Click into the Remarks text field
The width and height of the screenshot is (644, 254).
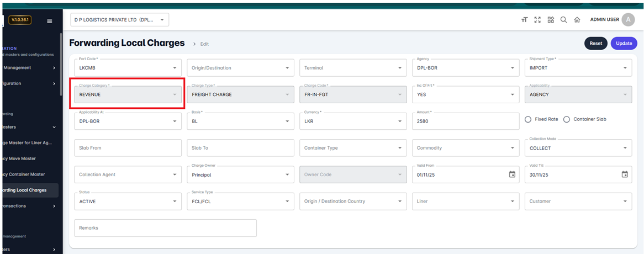(x=165, y=228)
